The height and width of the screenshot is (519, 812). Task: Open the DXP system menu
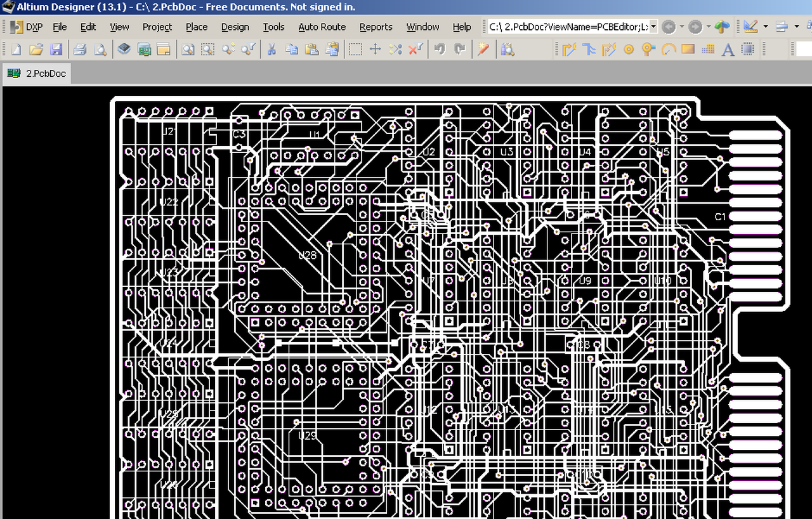click(27, 27)
